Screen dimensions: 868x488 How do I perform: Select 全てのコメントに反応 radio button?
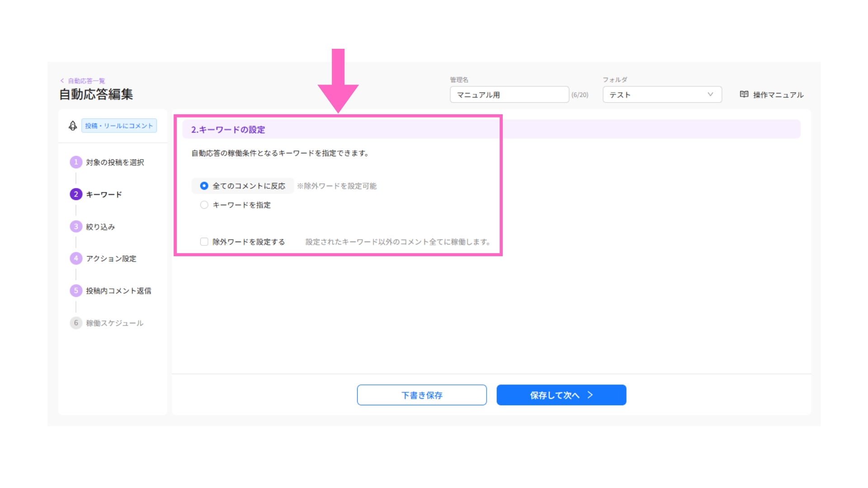[204, 186]
